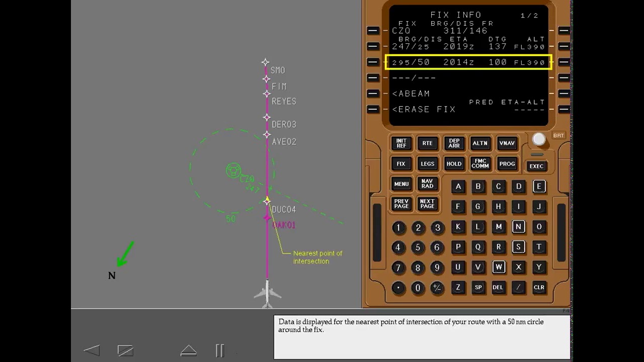Screen dimensions: 644x362
Task: Select the FIM waypoint on map
Action: click(x=266, y=79)
